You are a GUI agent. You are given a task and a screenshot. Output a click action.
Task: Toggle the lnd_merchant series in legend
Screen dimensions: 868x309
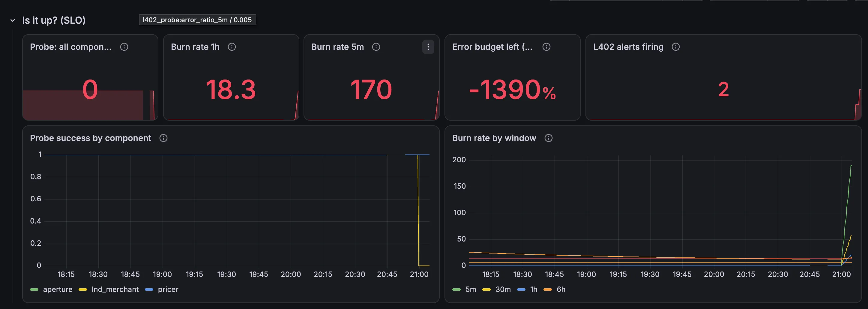115,289
